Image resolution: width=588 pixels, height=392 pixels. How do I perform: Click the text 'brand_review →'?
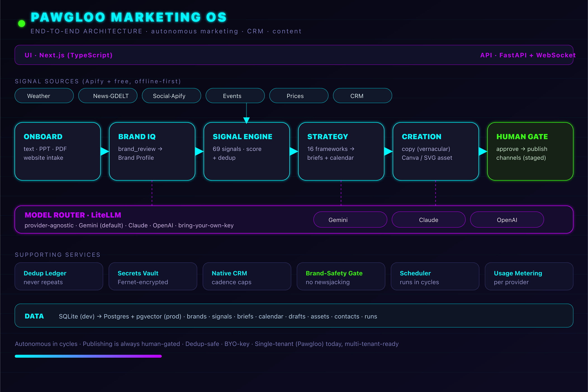(140, 149)
